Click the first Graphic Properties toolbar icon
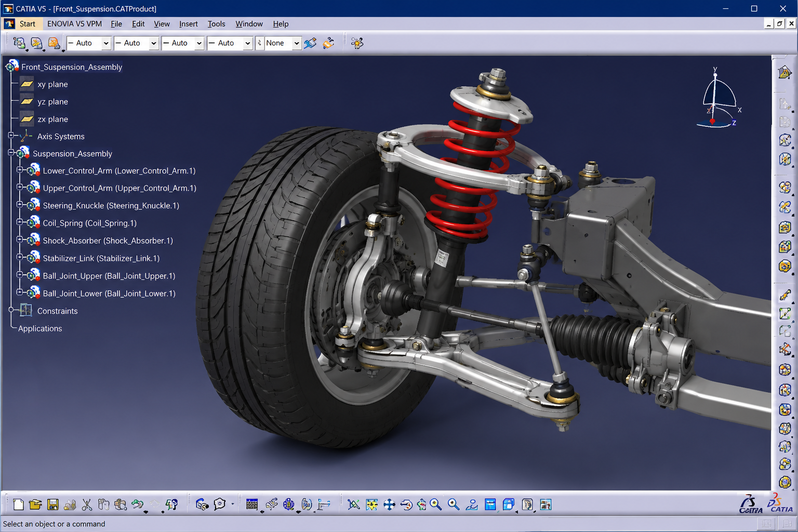 [x=19, y=43]
